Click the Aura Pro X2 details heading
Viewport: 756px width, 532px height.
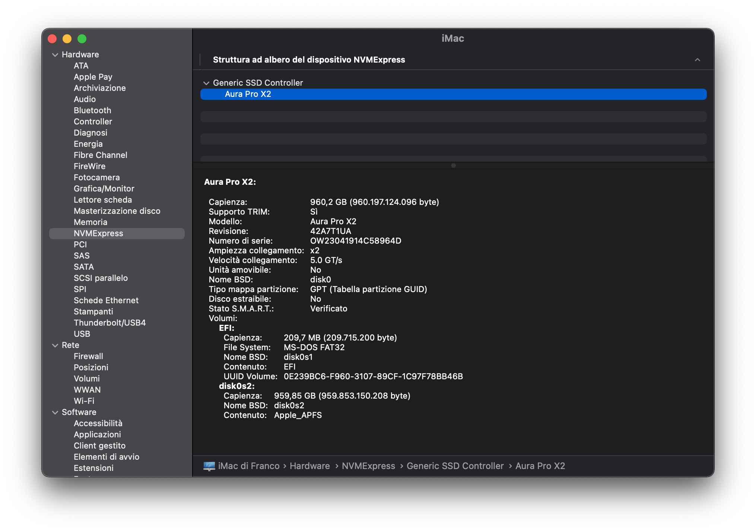click(230, 182)
